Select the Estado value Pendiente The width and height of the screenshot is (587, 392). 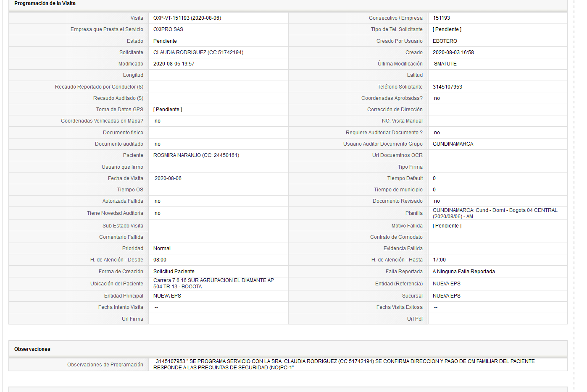[165, 41]
